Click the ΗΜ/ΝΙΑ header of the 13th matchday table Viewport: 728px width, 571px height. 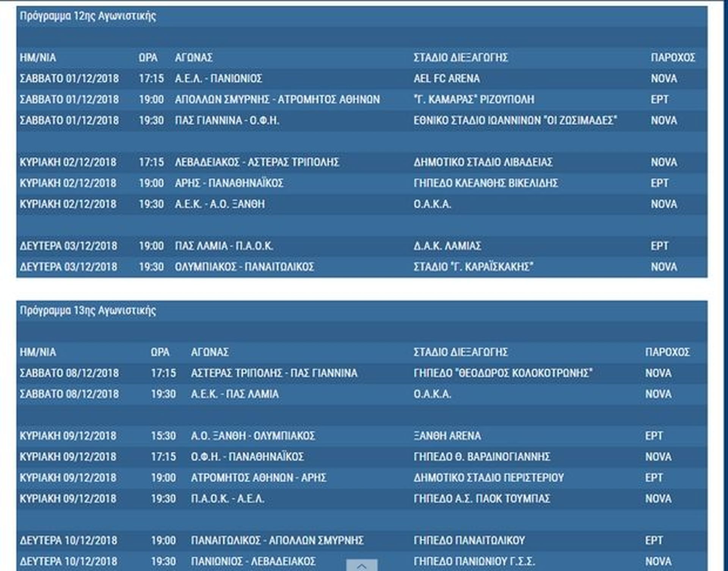click(38, 352)
